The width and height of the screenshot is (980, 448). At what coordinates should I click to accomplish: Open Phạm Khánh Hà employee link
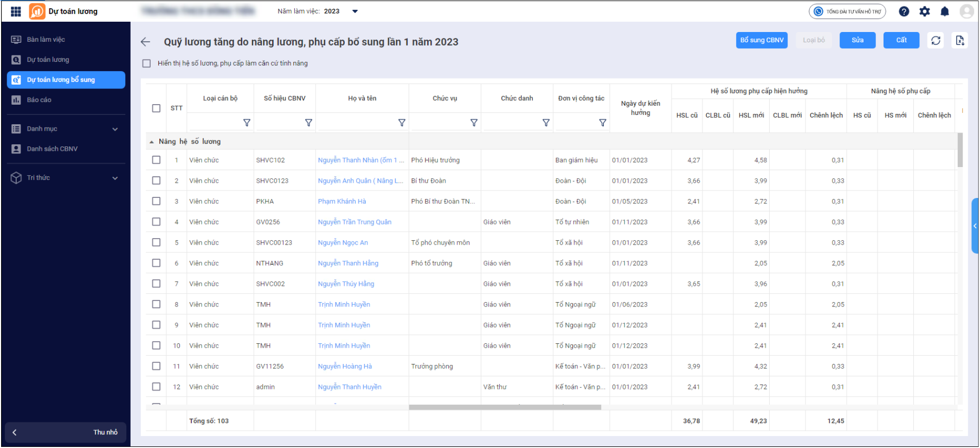tap(342, 201)
